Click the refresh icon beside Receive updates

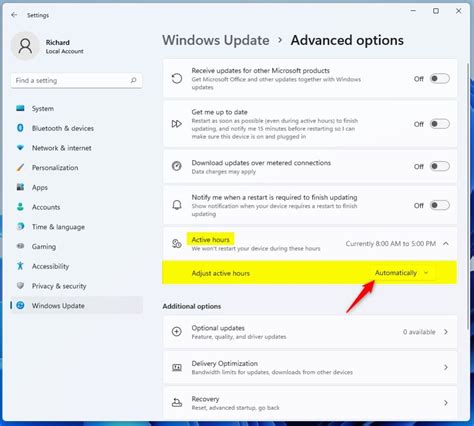177,79
